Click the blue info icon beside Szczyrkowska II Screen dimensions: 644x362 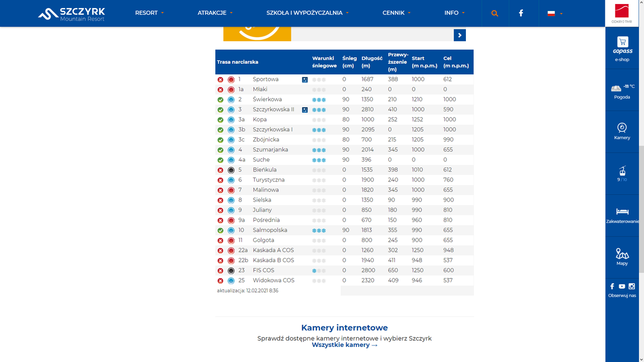tap(305, 110)
